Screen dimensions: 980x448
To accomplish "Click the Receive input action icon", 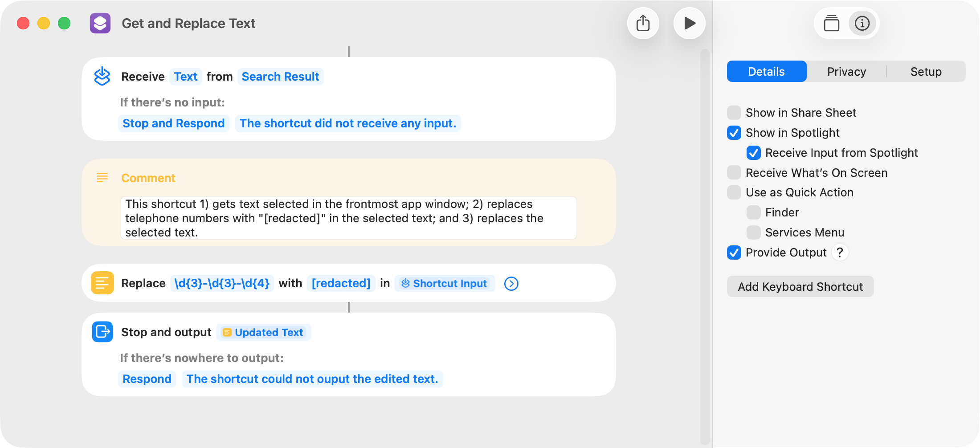I will tap(102, 76).
